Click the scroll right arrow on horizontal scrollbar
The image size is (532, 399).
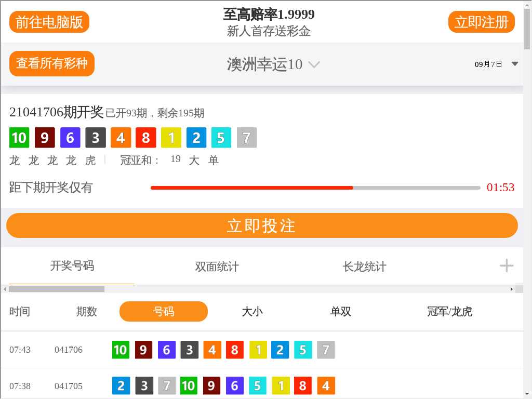pos(512,289)
